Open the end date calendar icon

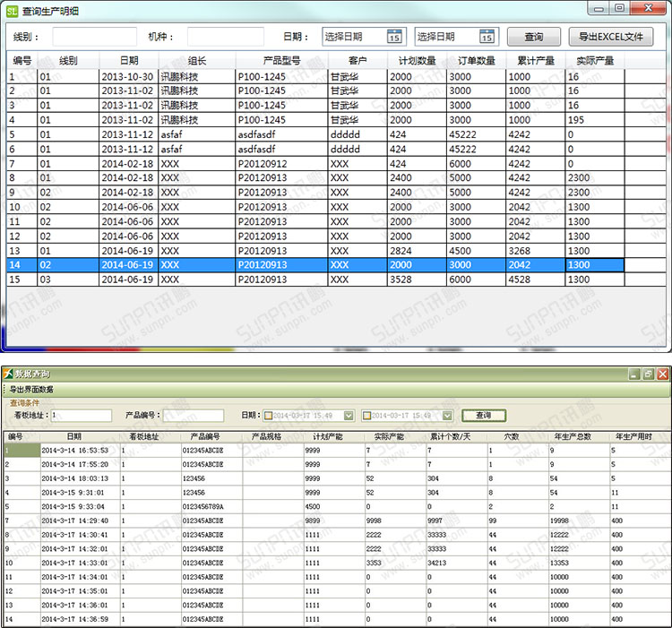pyautogui.click(x=486, y=37)
